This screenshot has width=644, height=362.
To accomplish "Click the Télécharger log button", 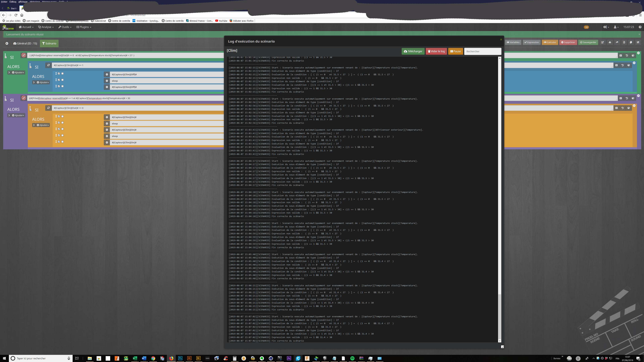I will [x=413, y=51].
